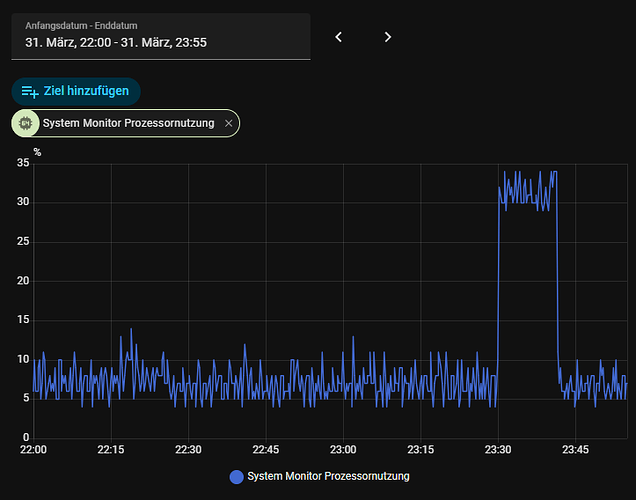Image resolution: width=636 pixels, height=500 pixels.
Task: Click the 23:00 time axis label
Action: click(x=343, y=450)
